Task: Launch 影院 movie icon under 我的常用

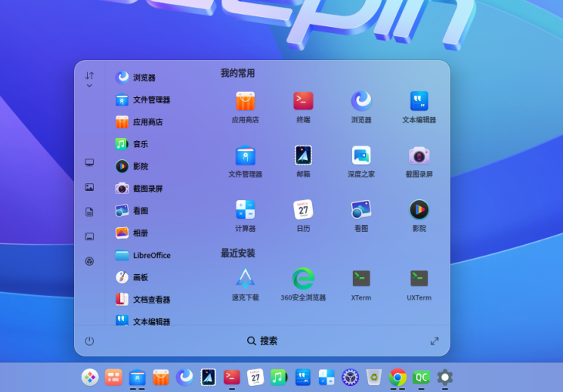Action: coord(419,209)
